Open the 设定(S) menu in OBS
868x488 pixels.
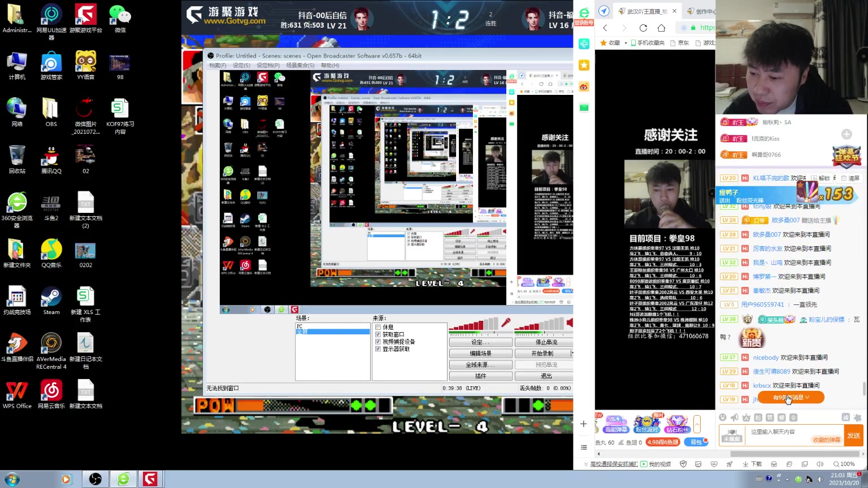(241, 66)
